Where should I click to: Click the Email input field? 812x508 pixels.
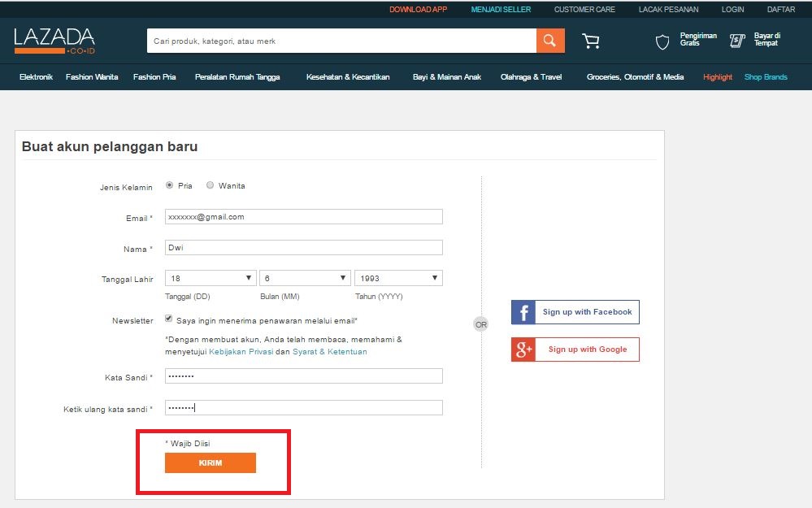click(x=304, y=217)
